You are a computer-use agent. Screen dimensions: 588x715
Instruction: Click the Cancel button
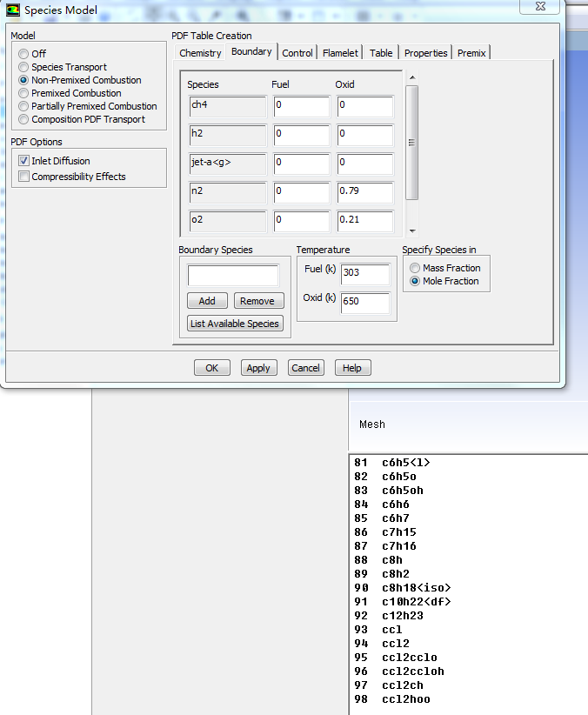[305, 368]
